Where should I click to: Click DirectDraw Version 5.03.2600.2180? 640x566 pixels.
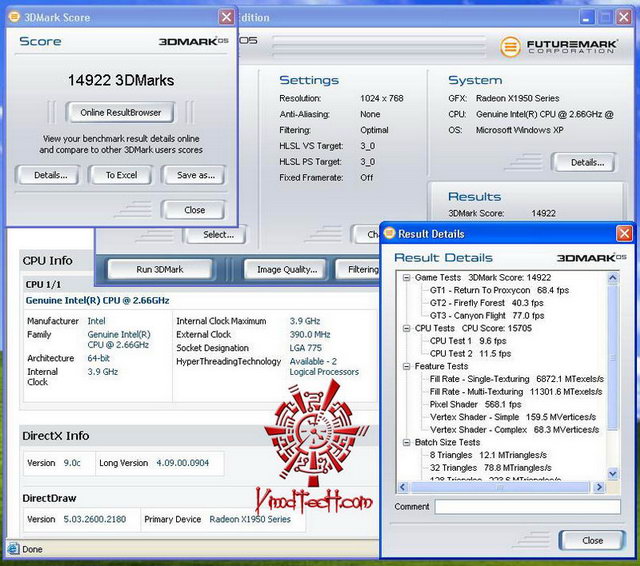94,519
